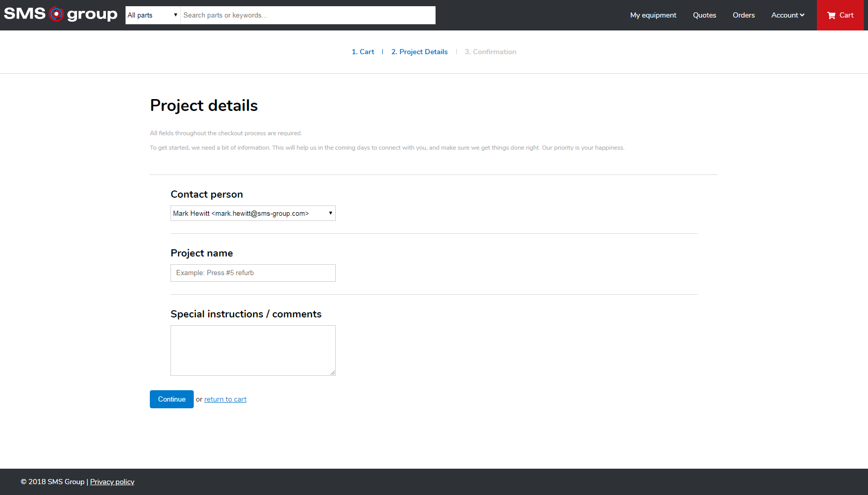Click the Account chevron arrow

(802, 15)
